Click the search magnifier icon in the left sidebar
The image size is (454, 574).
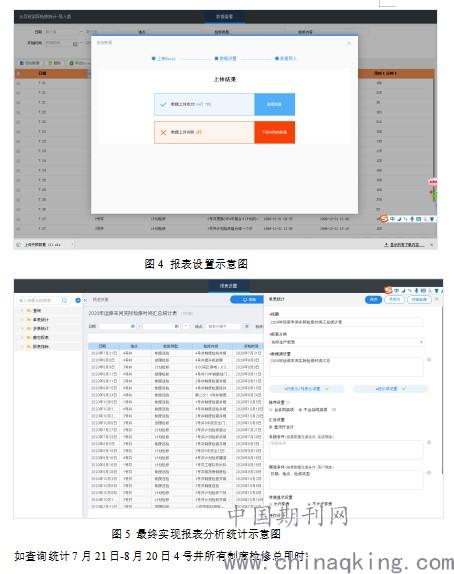64,300
